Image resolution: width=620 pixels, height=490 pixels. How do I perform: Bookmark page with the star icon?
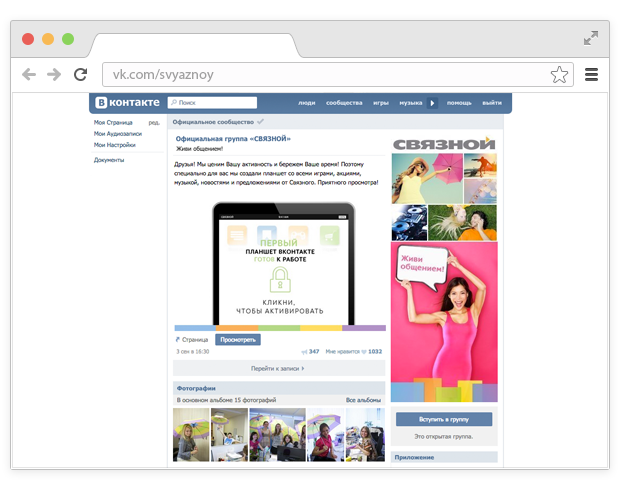click(559, 74)
